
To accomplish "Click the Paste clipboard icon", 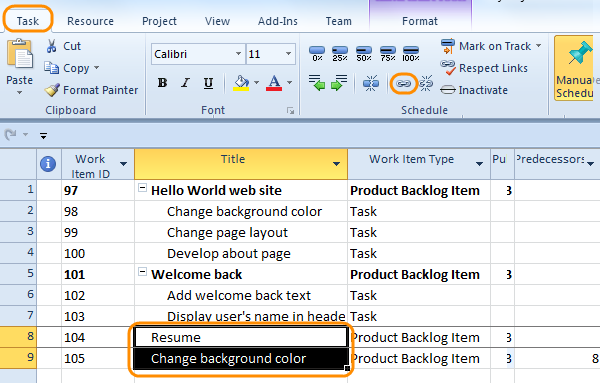I will pyautogui.click(x=20, y=55).
